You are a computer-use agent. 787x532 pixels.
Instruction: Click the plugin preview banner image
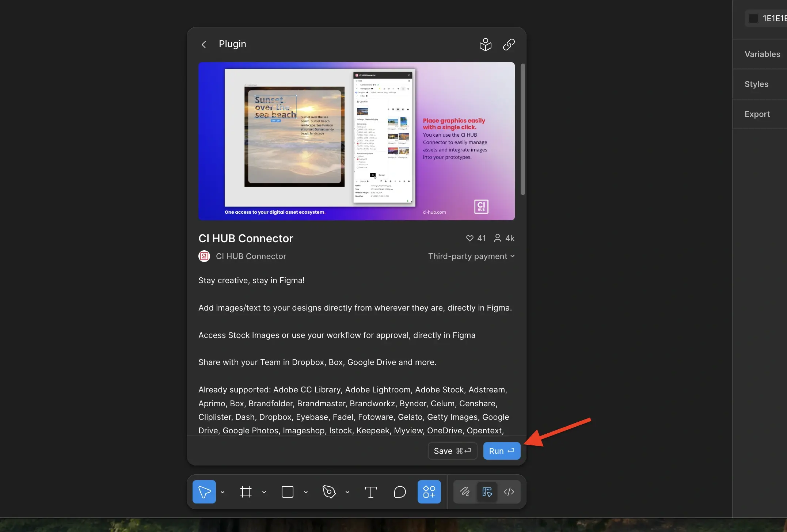click(356, 141)
